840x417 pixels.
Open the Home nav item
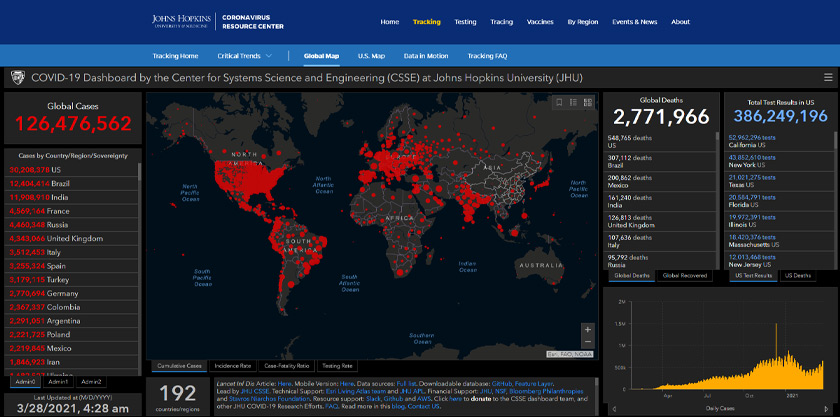coord(389,22)
